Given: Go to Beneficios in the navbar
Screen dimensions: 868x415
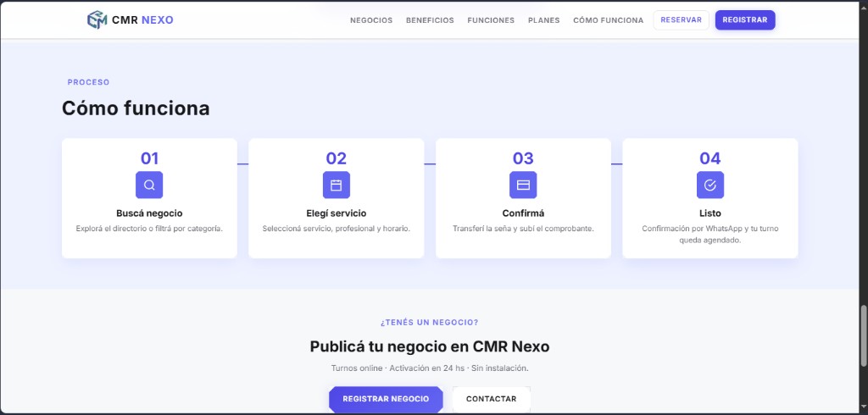Looking at the screenshot, I should pos(430,20).
